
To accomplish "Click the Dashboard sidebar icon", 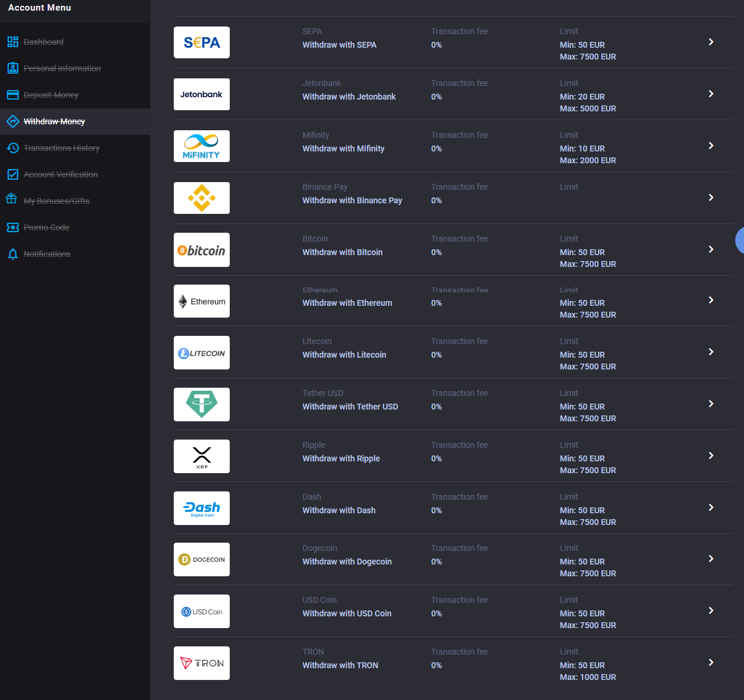I will (12, 42).
